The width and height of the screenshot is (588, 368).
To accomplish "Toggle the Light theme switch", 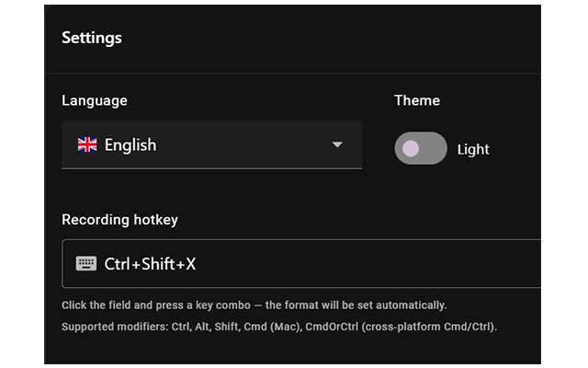I will (x=421, y=148).
